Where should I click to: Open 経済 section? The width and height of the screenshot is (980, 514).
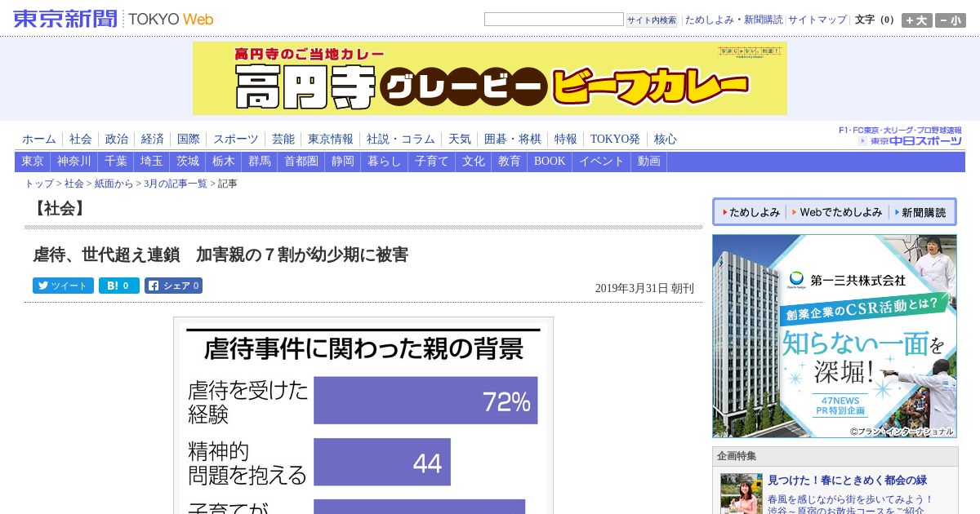153,140
